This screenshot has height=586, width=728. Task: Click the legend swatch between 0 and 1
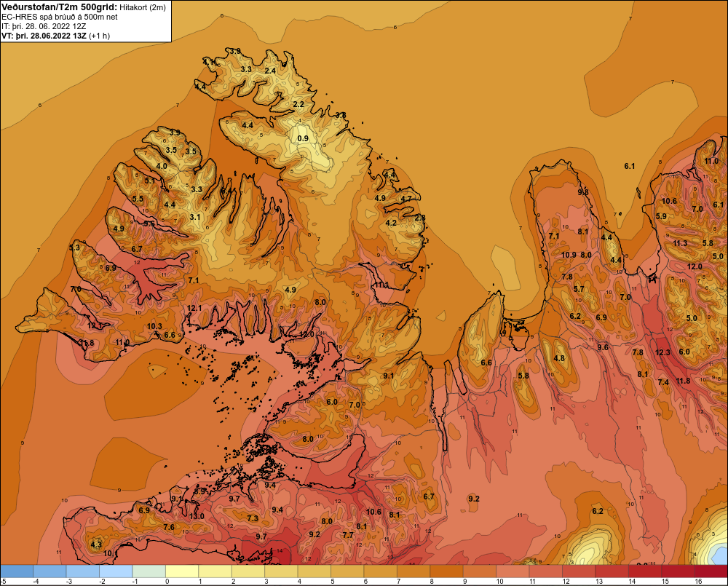[182, 571]
